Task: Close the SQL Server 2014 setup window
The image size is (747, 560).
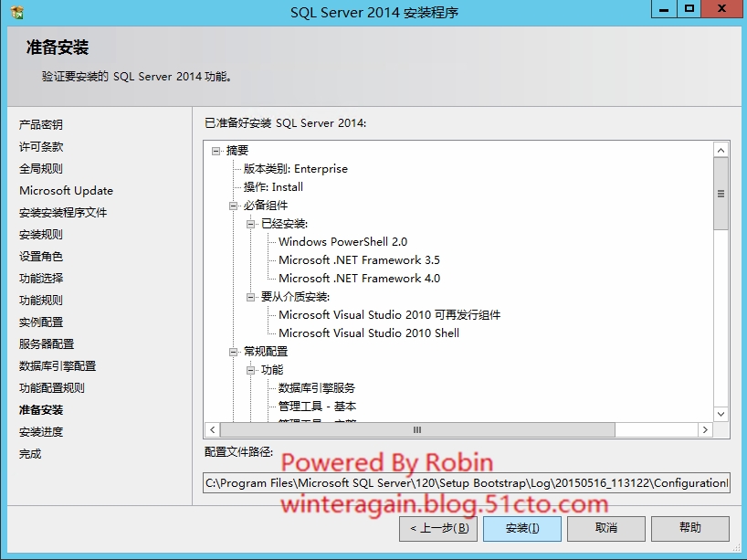Action: tap(721, 9)
